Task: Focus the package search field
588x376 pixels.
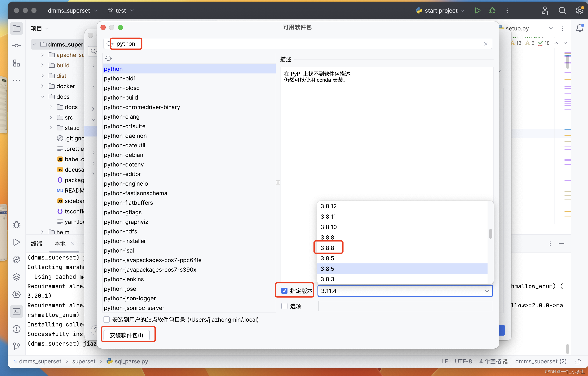Action: pyautogui.click(x=298, y=44)
